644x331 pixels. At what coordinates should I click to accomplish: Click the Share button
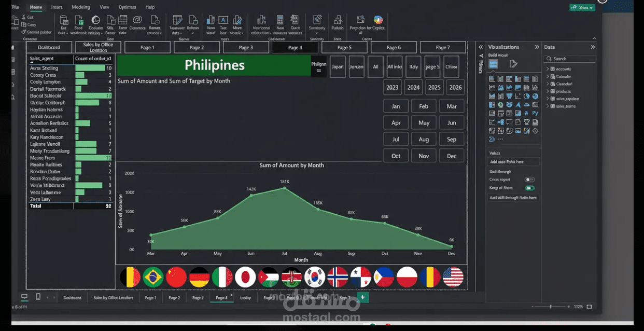(x=582, y=7)
